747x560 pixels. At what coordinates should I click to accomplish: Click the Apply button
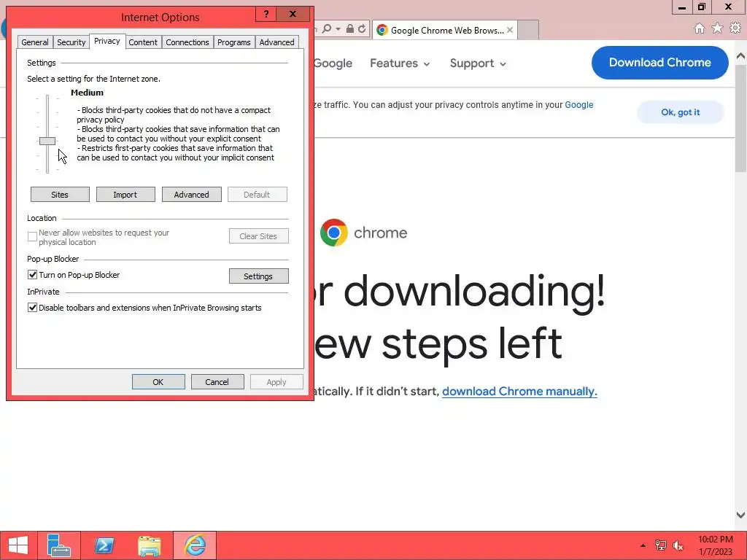pos(276,382)
